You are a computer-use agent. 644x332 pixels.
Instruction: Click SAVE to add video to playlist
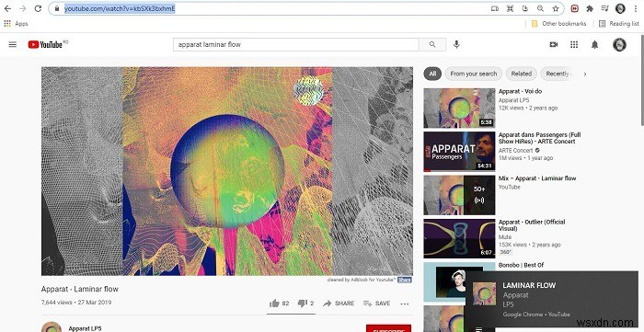[376, 303]
